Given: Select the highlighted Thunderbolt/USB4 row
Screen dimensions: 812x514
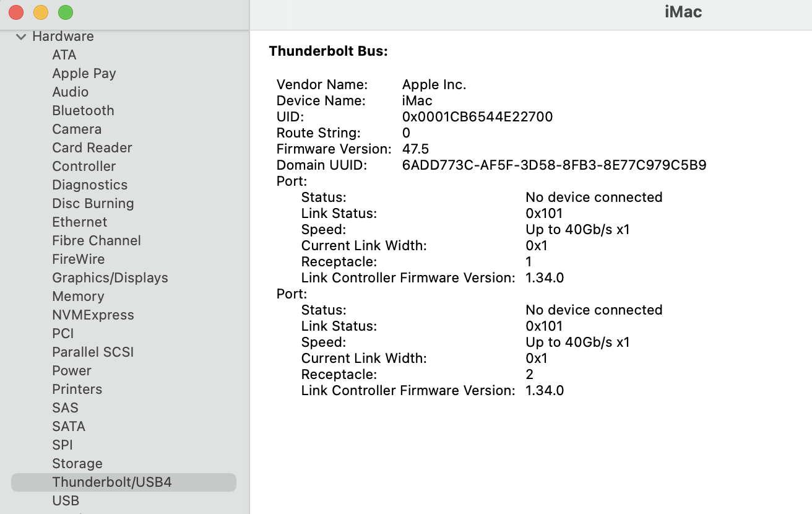Looking at the screenshot, I should click(x=124, y=482).
